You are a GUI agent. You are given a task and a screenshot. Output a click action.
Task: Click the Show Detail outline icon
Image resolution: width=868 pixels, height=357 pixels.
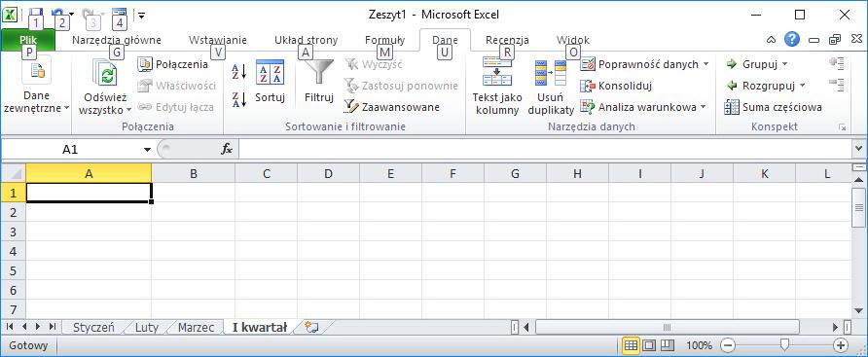tap(837, 63)
